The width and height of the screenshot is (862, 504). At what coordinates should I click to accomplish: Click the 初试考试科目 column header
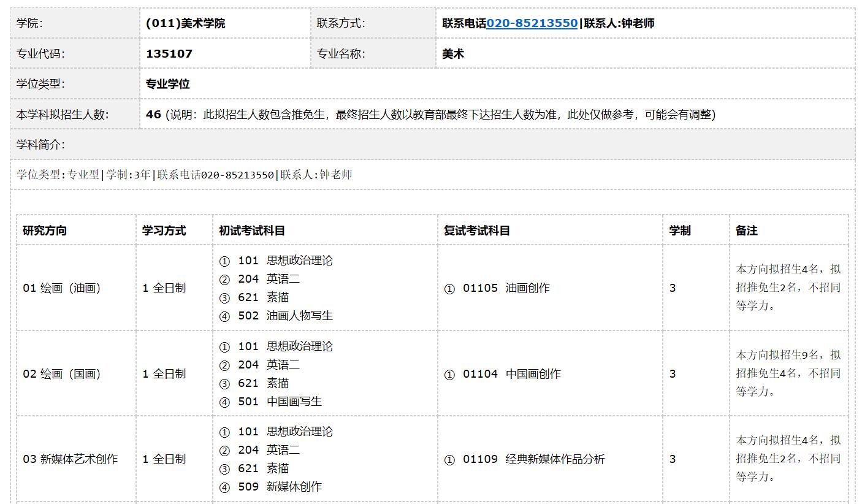pyautogui.click(x=252, y=231)
